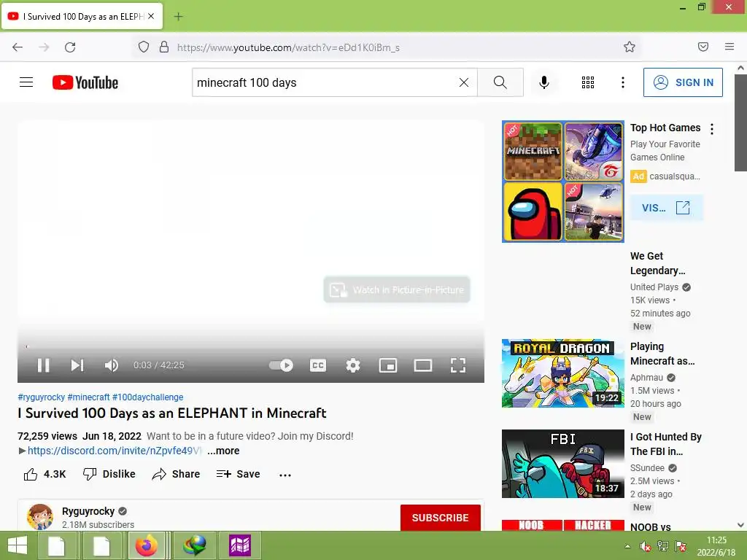This screenshot has width=747, height=560.
Task: Switch to theater mode
Action: pyautogui.click(x=423, y=365)
